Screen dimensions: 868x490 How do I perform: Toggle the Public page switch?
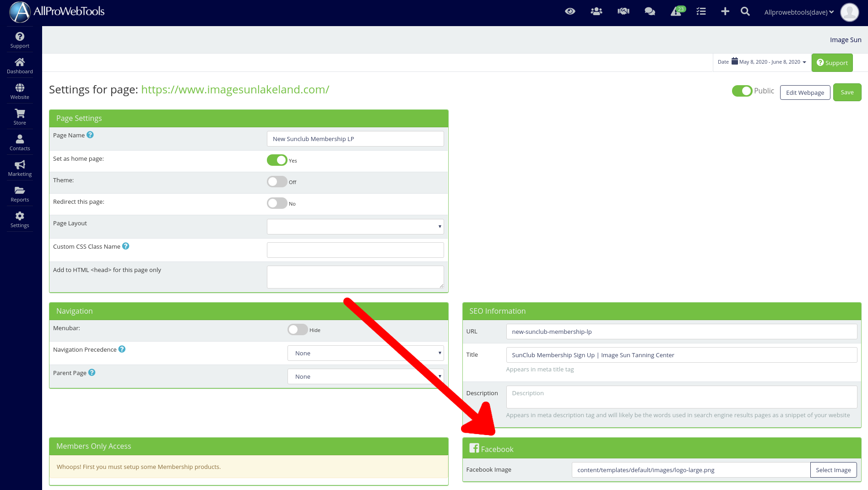[742, 91]
